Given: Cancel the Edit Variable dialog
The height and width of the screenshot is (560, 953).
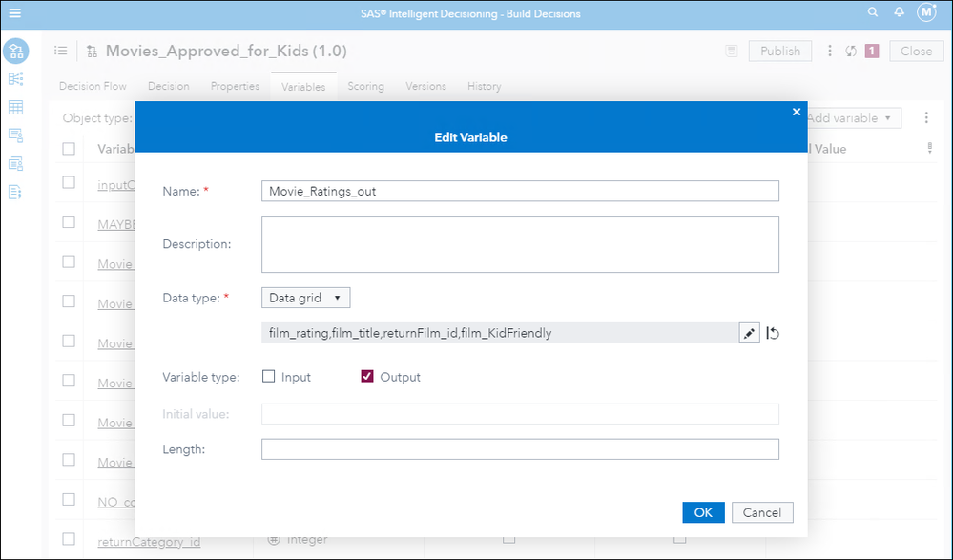Looking at the screenshot, I should click(x=762, y=512).
